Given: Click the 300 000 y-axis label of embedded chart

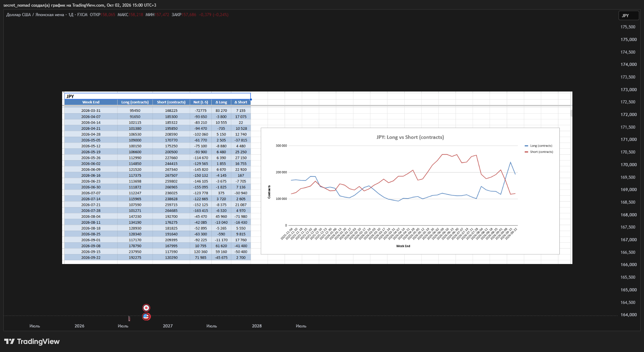Looking at the screenshot, I should coord(281,146).
